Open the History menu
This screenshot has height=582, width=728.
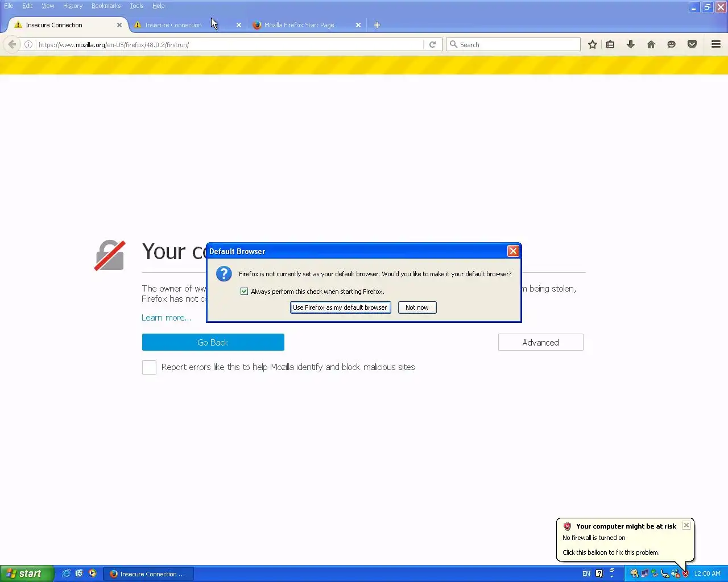coord(73,6)
